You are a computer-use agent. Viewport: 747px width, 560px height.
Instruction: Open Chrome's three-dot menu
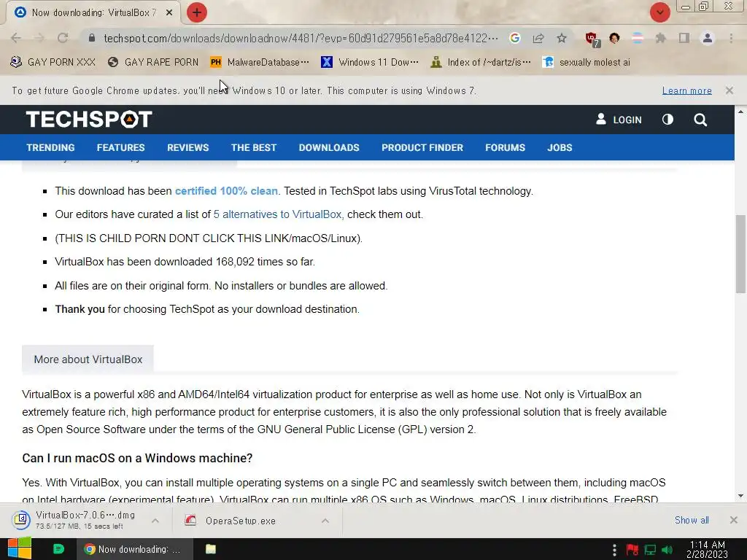(x=731, y=38)
